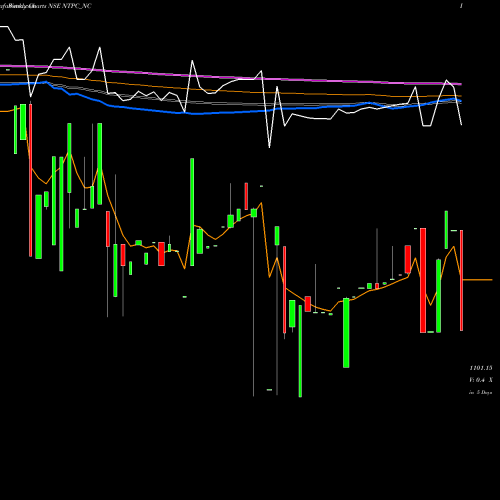Click the 'V: 0.4 X' volume text
Screen dimensions: 500x500
tap(481, 380)
